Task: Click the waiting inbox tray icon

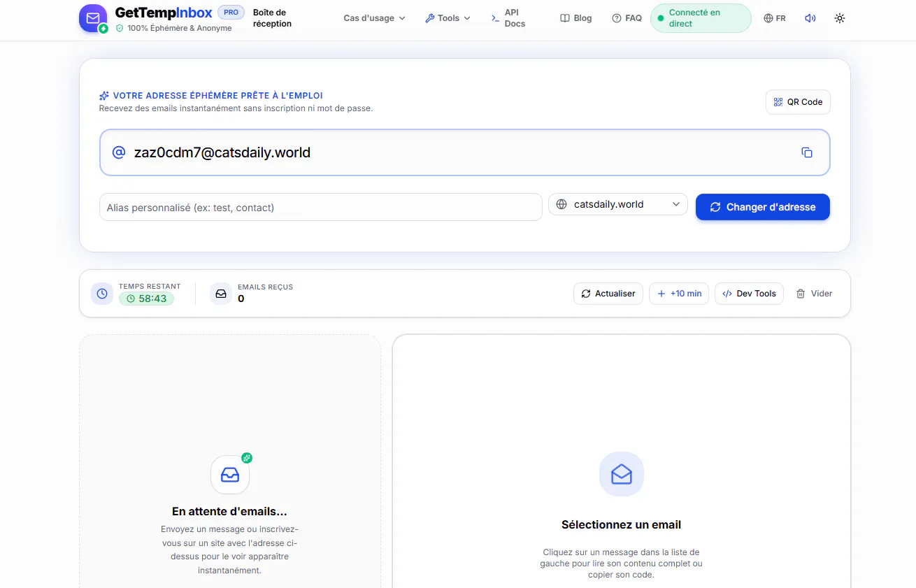Action: [230, 475]
